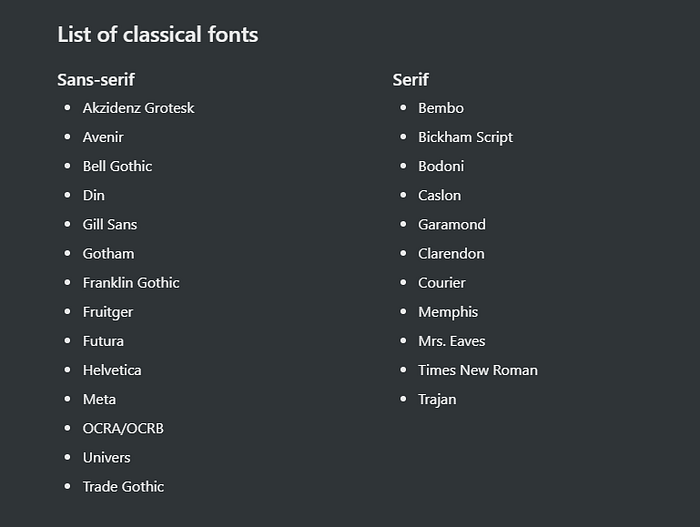Click on Avenir in the list
700x527 pixels.
103,137
